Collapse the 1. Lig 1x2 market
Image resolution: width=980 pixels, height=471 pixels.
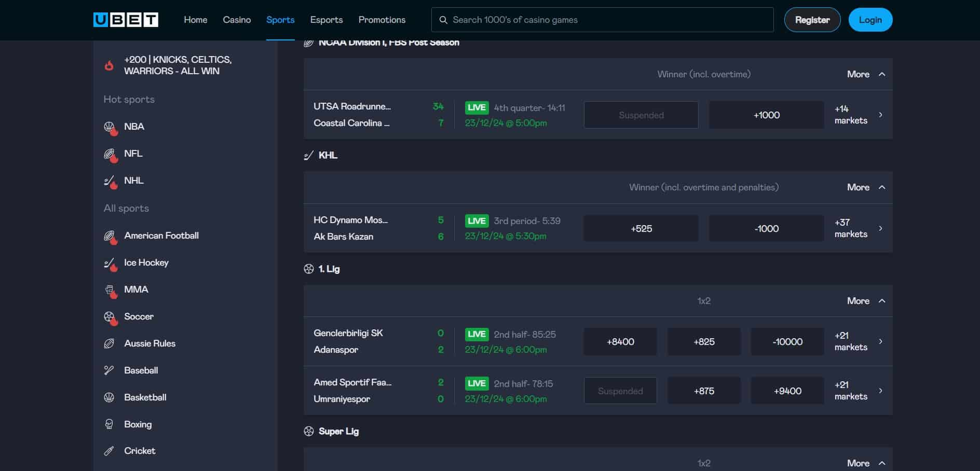click(x=866, y=301)
